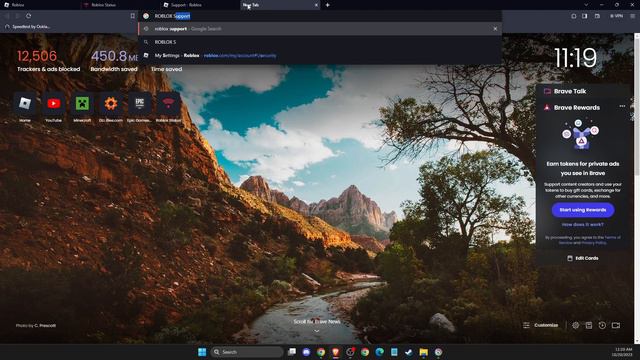Open Brave sidebar panel toggle icon
640x360 pixels.
(x=584, y=16)
